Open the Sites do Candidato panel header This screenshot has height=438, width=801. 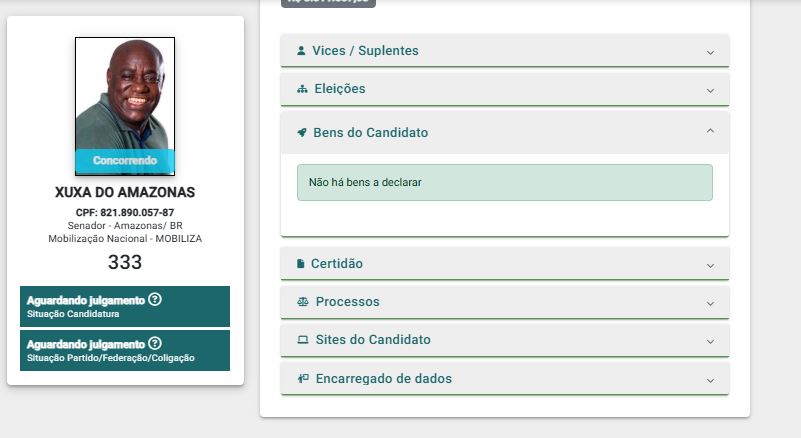tap(505, 340)
